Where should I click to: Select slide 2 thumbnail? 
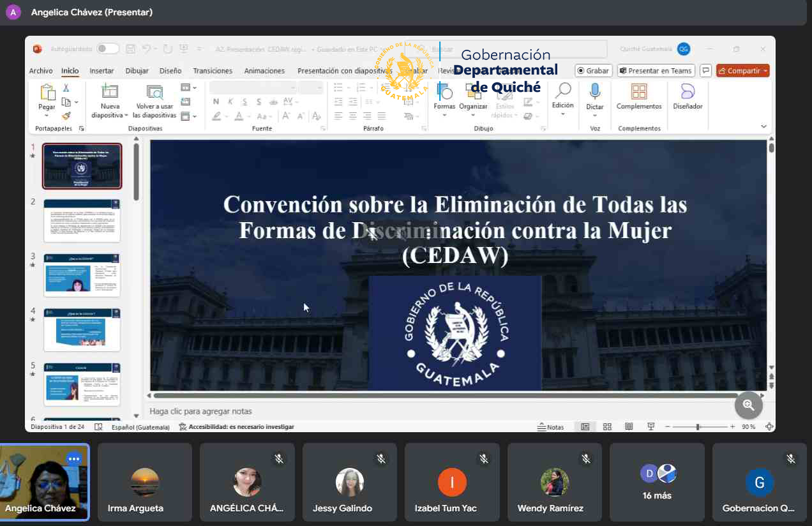(x=82, y=220)
